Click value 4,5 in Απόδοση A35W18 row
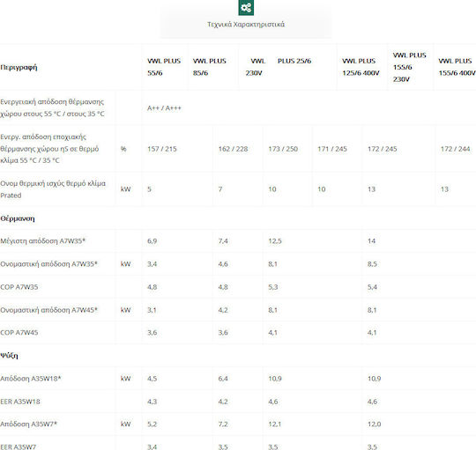476x450 pixels. pos(152,379)
